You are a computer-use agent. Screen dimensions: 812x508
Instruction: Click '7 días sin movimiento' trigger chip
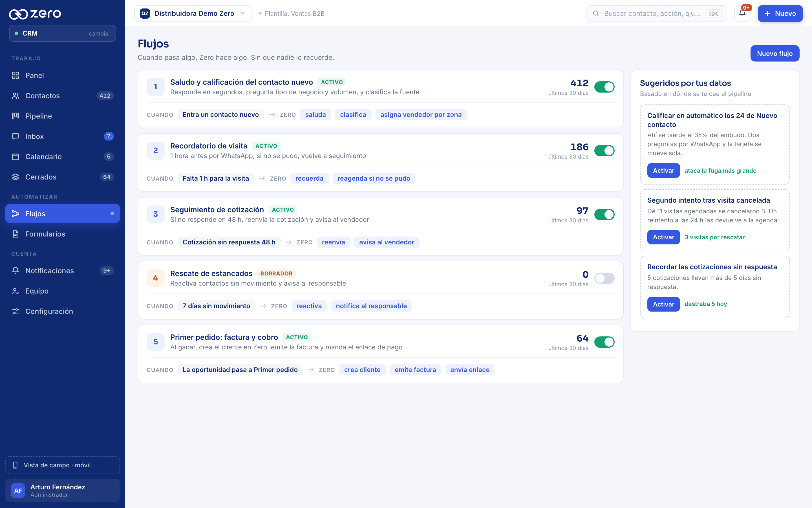click(216, 306)
